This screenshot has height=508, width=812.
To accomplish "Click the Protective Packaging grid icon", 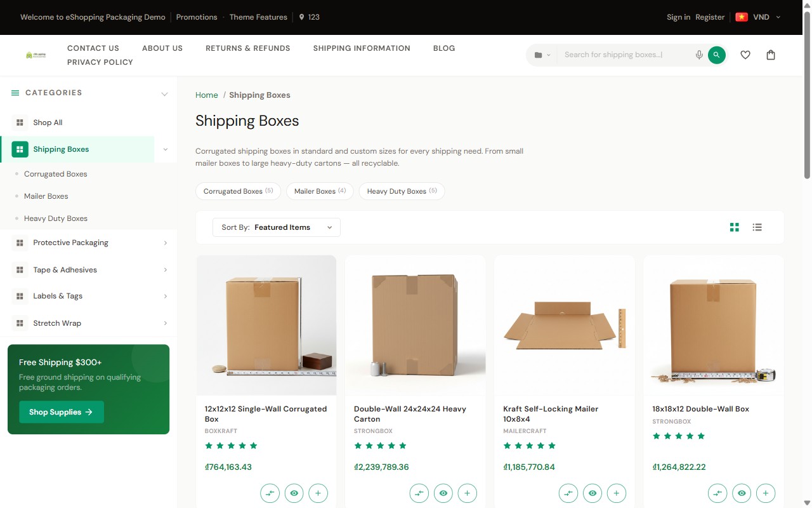I will [20, 243].
